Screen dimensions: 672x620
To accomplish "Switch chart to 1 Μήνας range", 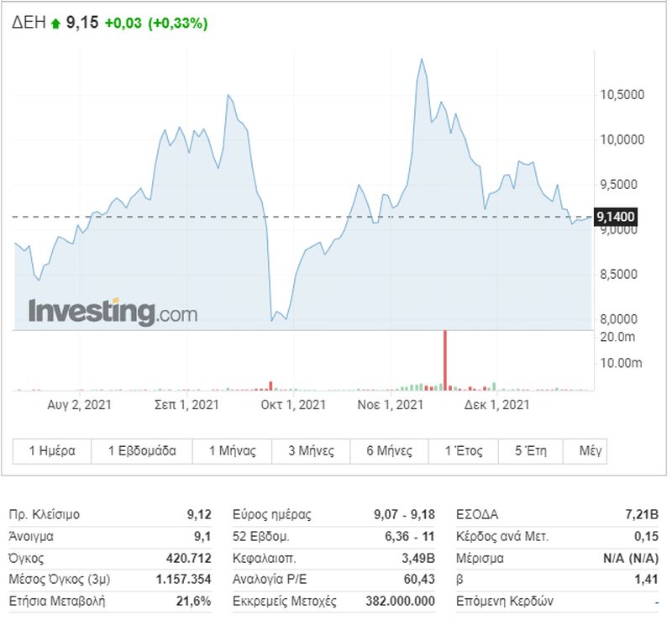I will coord(232,451).
